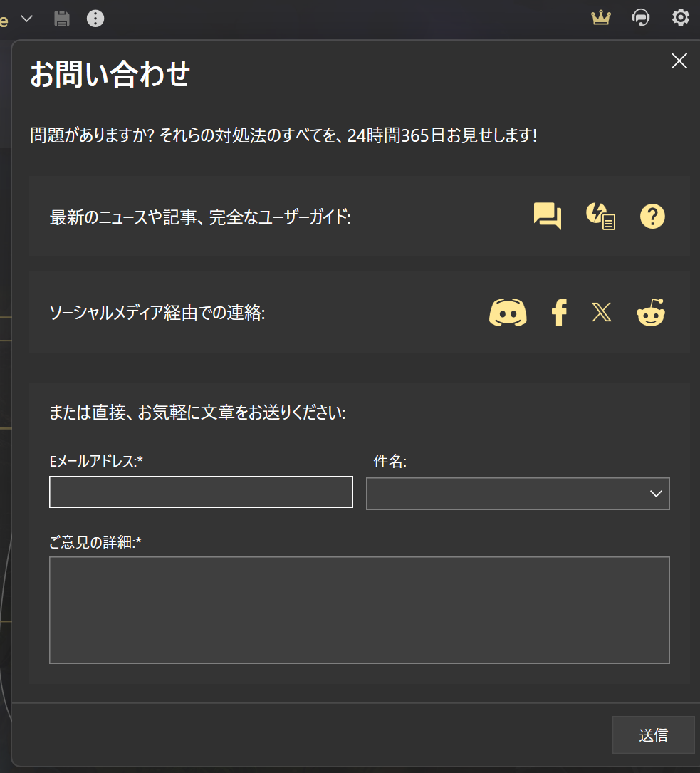The width and height of the screenshot is (700, 773).
Task: Open the articles document icon
Action: [600, 216]
